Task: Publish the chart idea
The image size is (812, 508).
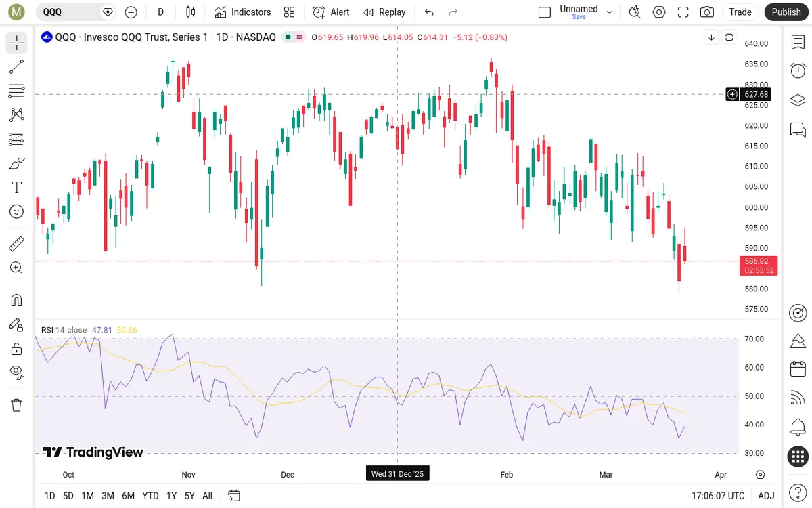Action: [786, 12]
